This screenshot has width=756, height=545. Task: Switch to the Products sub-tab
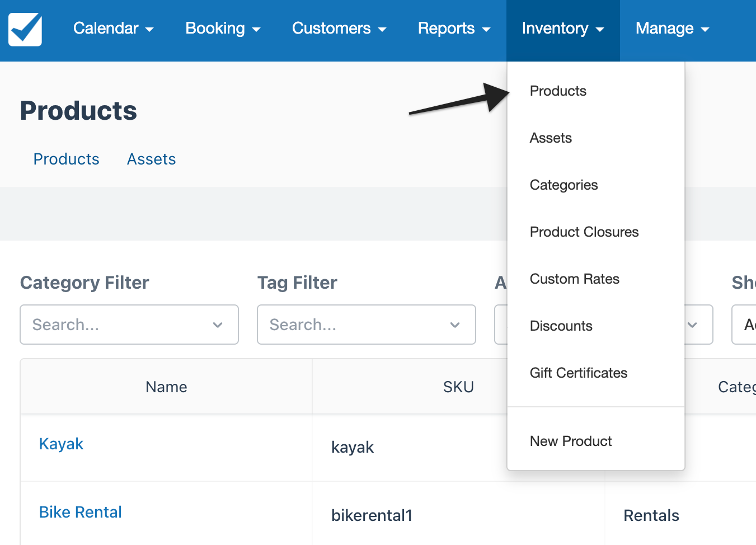pyautogui.click(x=67, y=159)
